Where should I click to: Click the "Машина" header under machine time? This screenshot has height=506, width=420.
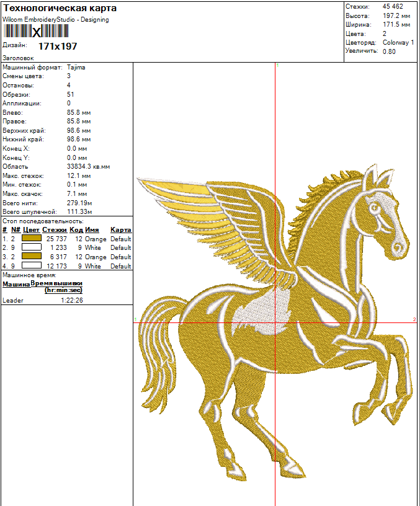16,284
